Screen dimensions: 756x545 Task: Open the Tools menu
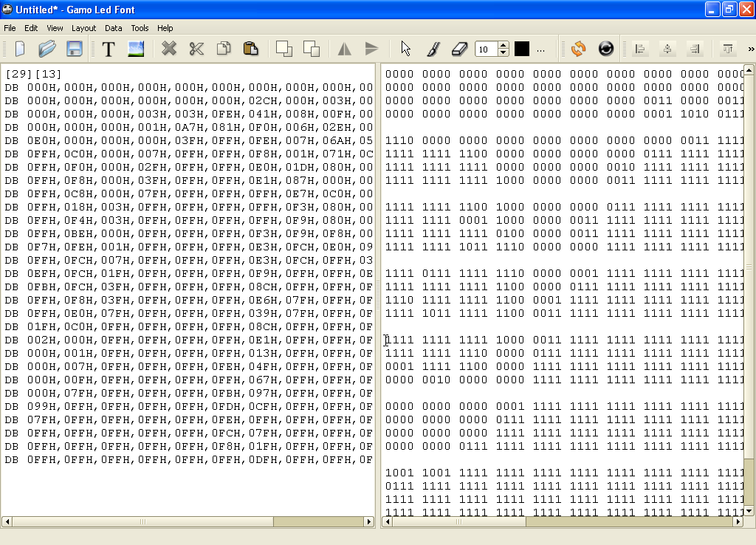pos(140,28)
